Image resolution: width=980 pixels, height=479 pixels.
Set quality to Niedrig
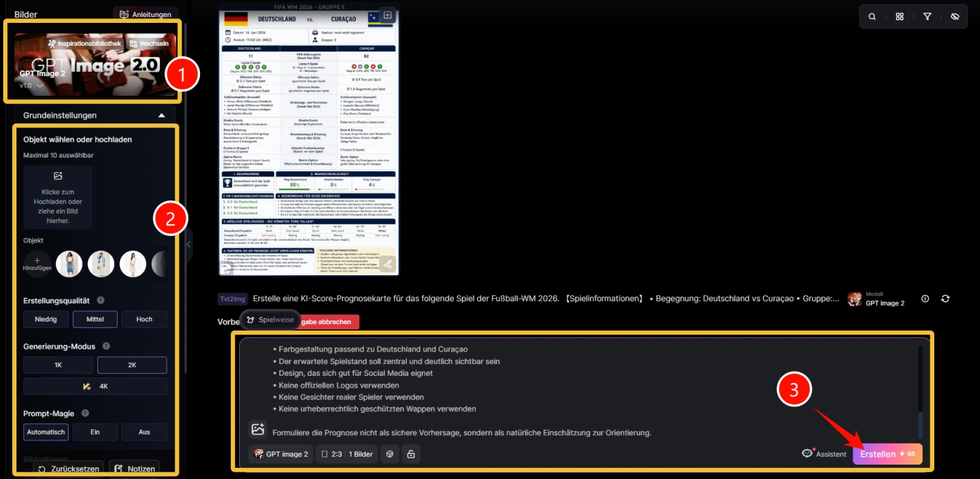46,320
